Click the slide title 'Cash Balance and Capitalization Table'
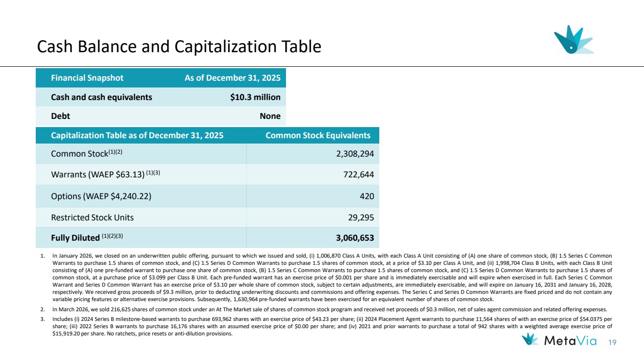This screenshot has width=644, height=362. click(x=179, y=46)
